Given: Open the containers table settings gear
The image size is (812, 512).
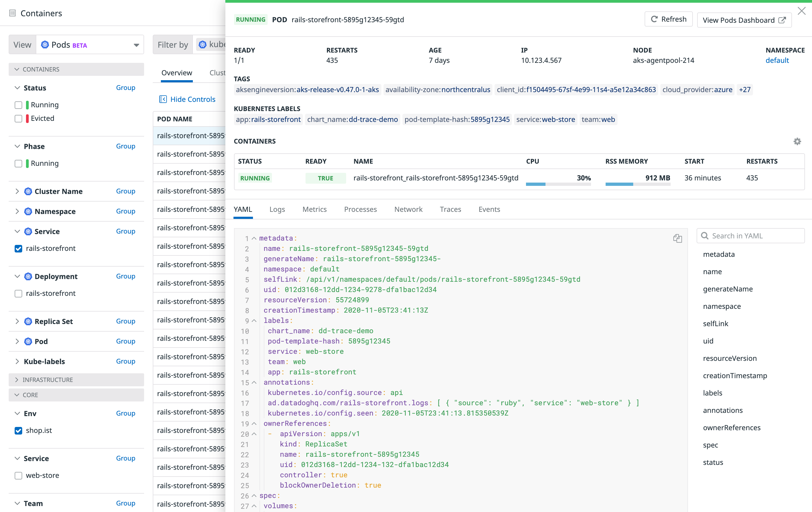Looking at the screenshot, I should click(797, 141).
